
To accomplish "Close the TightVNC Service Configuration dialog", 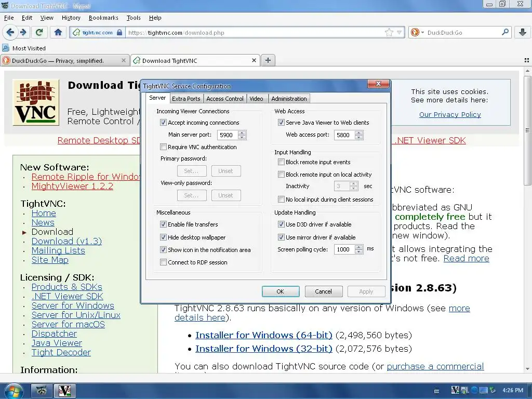I will (x=378, y=84).
